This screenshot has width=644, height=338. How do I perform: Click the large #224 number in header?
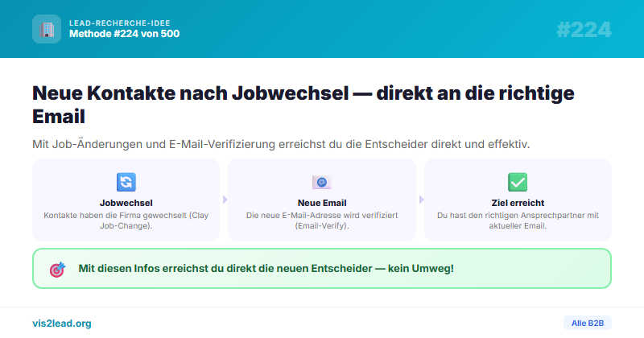tap(584, 30)
